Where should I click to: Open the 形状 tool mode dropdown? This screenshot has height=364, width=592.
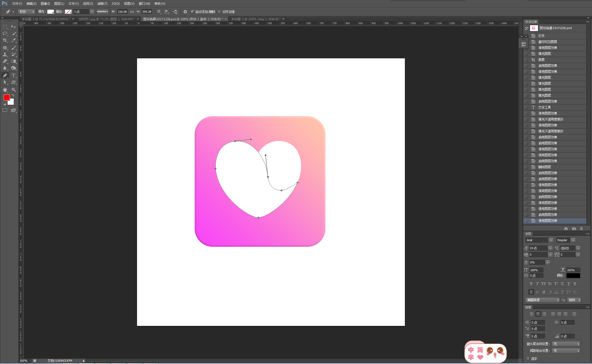26,12
